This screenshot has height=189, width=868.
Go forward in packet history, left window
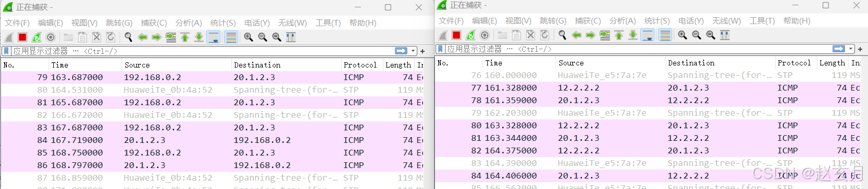click(157, 37)
